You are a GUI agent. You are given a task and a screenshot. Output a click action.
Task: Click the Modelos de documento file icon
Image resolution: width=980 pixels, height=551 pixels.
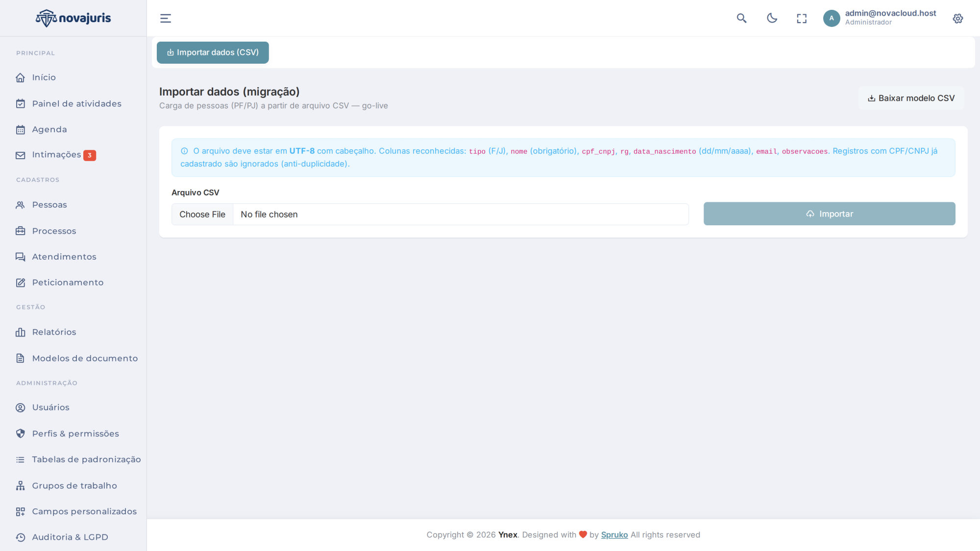tap(20, 358)
